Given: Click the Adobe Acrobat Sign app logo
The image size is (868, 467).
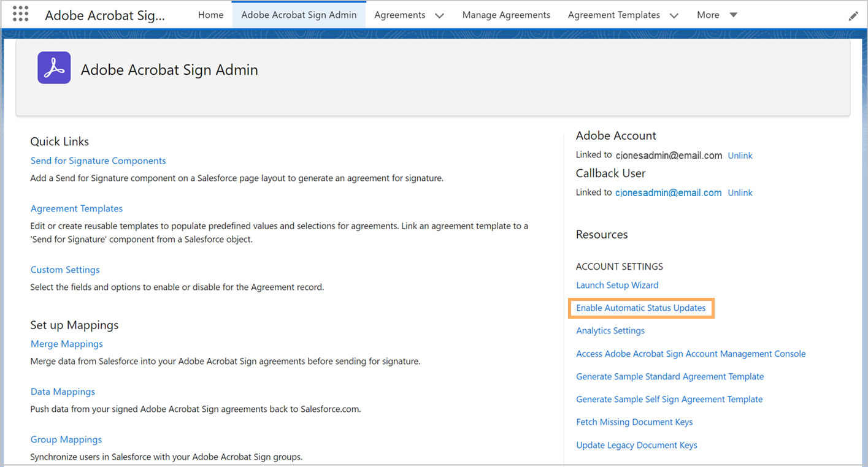Looking at the screenshot, I should click(x=54, y=67).
